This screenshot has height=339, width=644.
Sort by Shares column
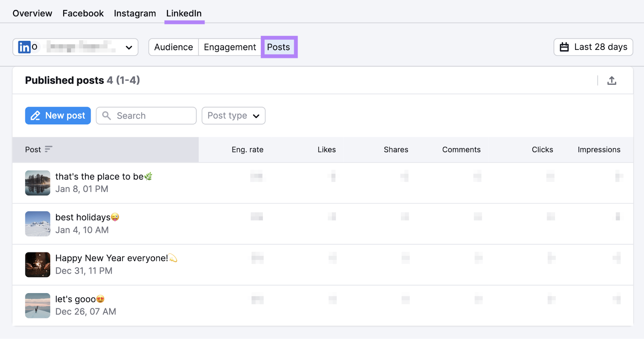coord(396,150)
